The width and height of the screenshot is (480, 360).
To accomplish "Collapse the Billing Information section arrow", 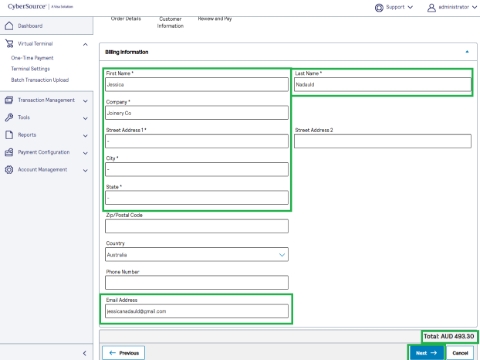I will 467,52.
